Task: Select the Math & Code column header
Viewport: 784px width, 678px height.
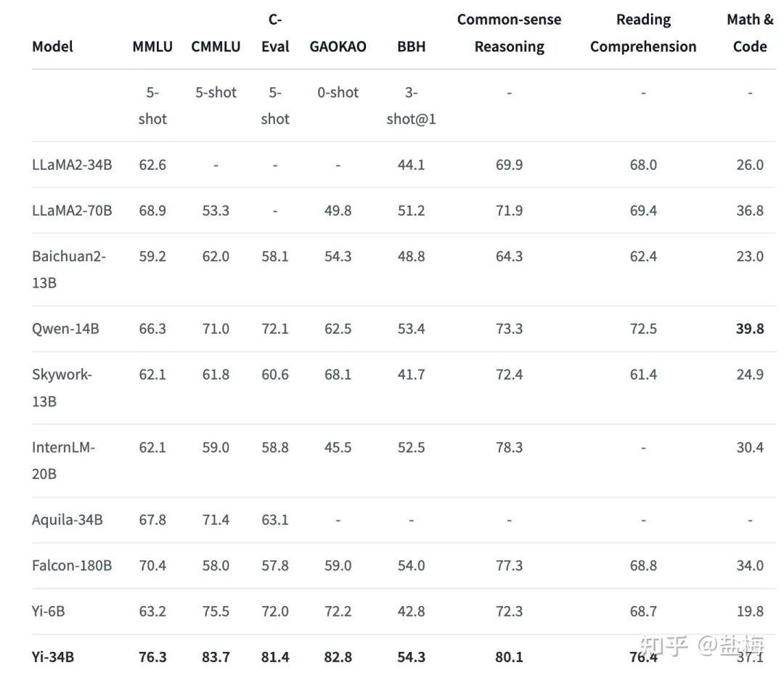Action: point(750,33)
